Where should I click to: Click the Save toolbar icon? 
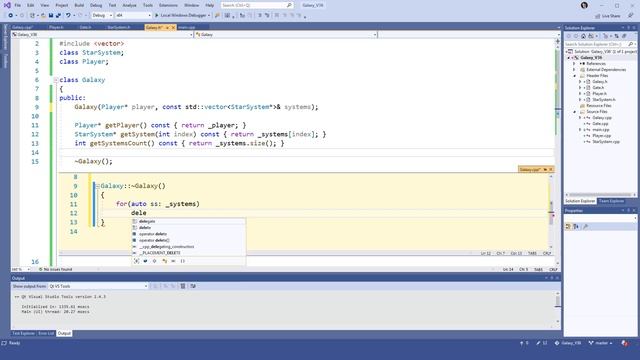[51, 16]
